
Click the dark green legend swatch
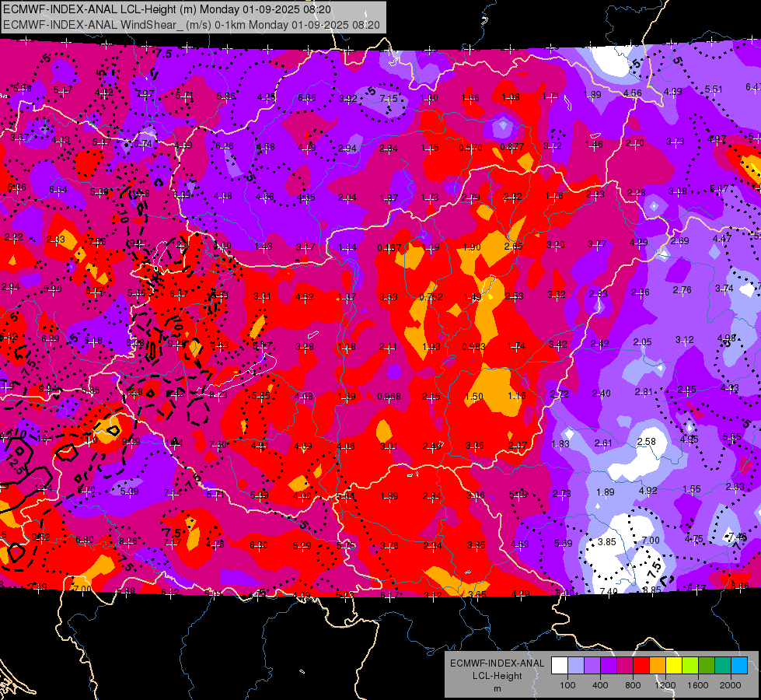[x=707, y=666]
